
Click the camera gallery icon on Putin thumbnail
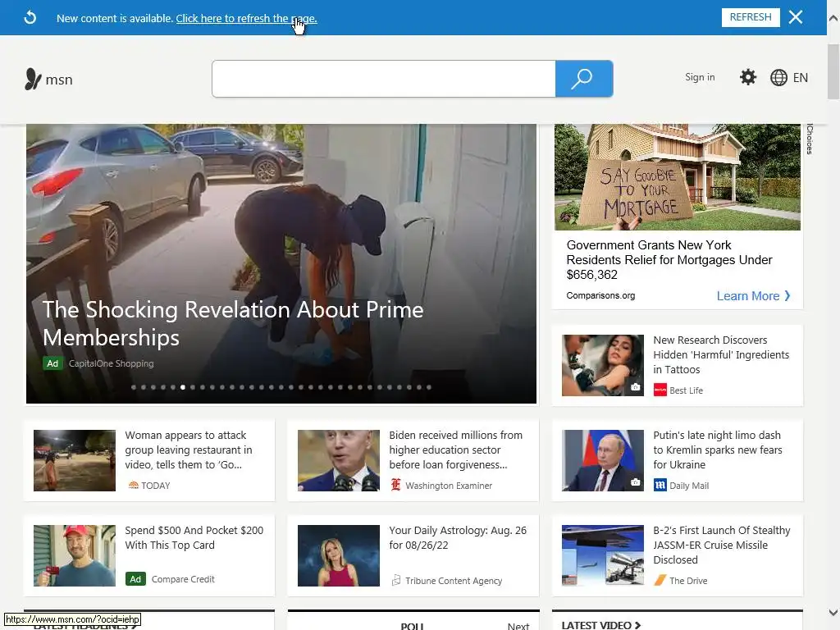click(x=636, y=482)
